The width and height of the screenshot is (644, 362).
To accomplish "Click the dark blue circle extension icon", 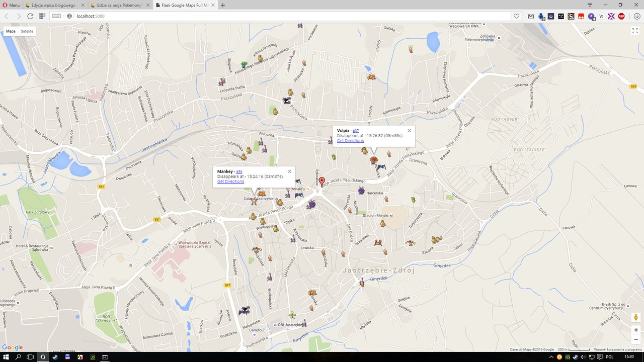I will [551, 16].
